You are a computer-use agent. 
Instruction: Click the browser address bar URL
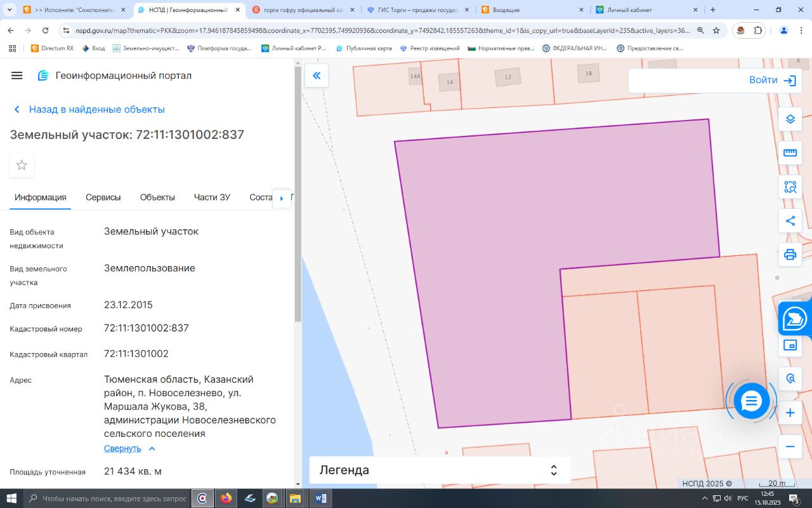[382, 30]
